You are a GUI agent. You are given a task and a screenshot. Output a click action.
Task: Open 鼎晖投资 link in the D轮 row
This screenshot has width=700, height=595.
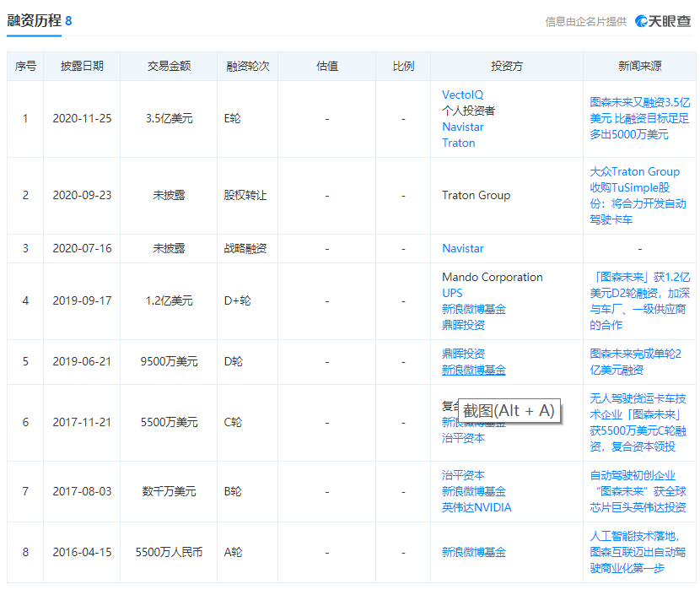463,354
